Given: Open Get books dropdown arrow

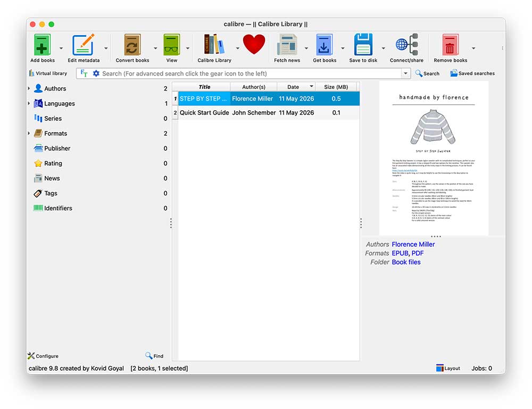Looking at the screenshot, I should pyautogui.click(x=343, y=48).
